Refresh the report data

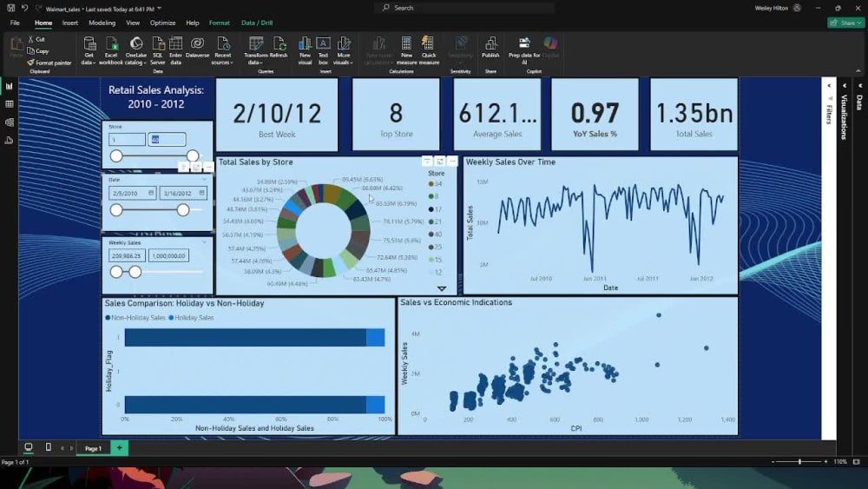pyautogui.click(x=279, y=48)
